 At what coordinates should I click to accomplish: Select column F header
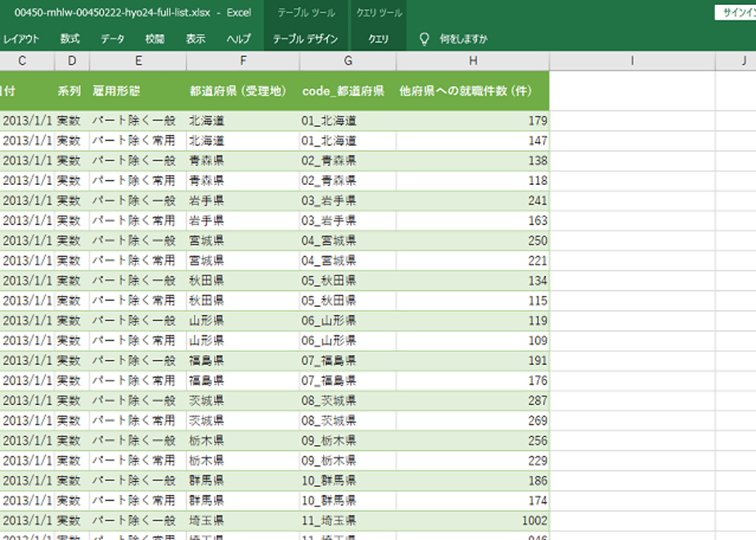(243, 61)
